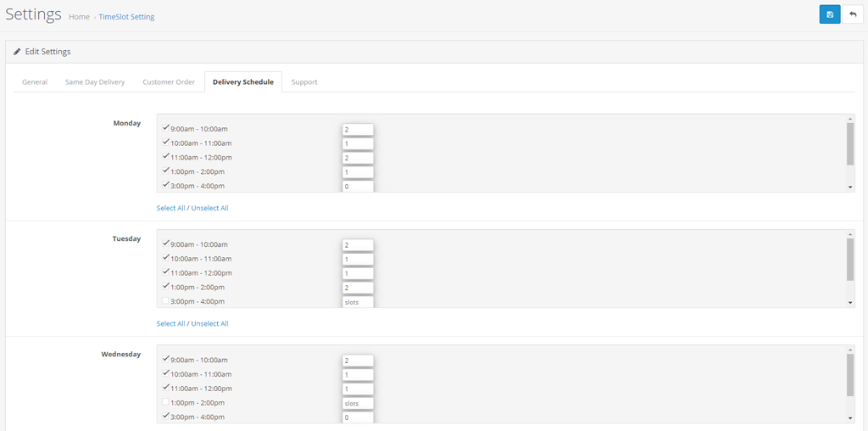The height and width of the screenshot is (431, 868).
Task: Toggle Wednesday 10:00am - 11:00am checkbox
Action: tap(165, 373)
